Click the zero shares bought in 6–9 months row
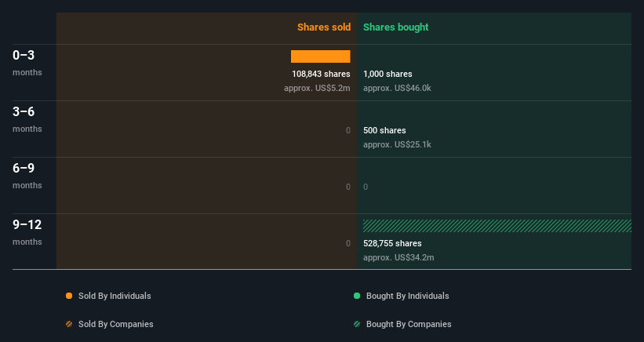The height and width of the screenshot is (342, 644). click(x=366, y=187)
